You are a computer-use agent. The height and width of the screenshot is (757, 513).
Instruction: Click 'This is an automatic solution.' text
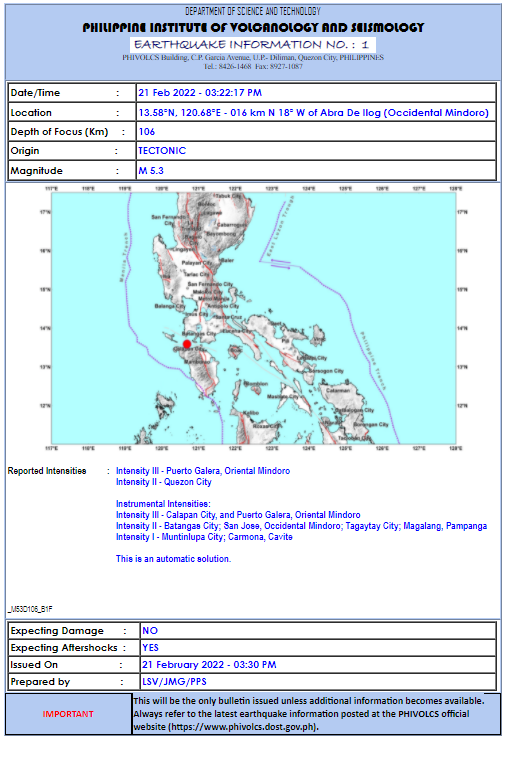pos(173,559)
